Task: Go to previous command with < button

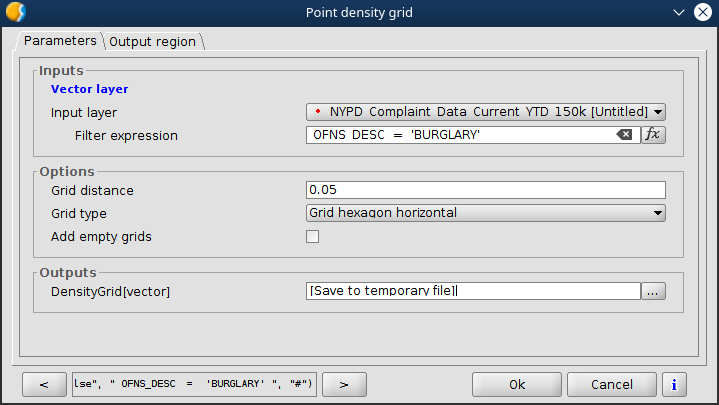Action: coord(44,384)
